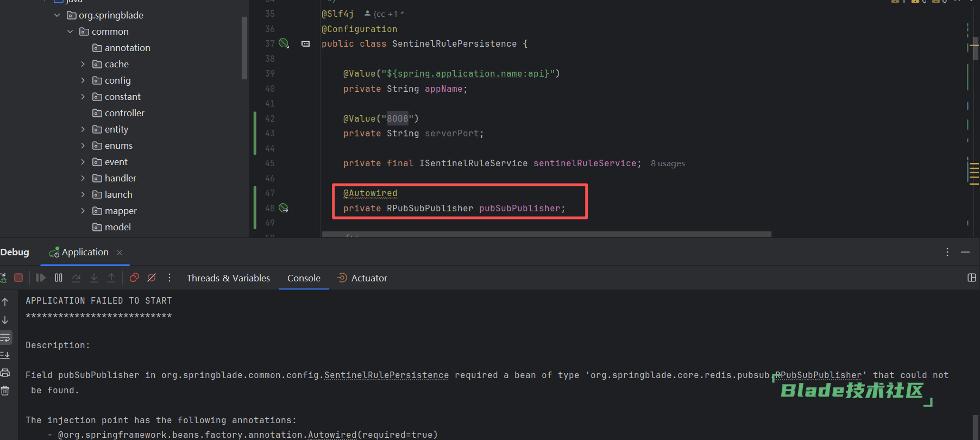Expand the mapper folder
Image resolution: width=980 pixels, height=440 pixels.
83,211
